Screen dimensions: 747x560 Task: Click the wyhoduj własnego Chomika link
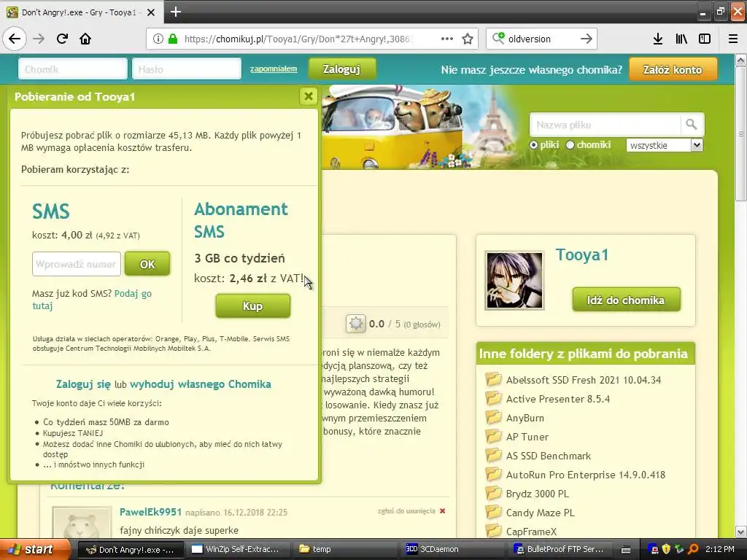coord(201,384)
